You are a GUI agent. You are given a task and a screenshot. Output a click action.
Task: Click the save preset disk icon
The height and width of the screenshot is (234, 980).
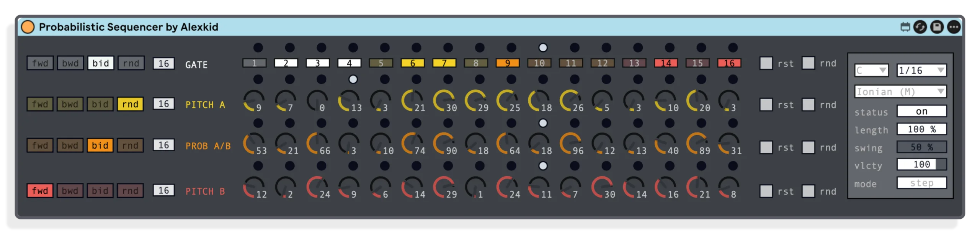pyautogui.click(x=937, y=27)
